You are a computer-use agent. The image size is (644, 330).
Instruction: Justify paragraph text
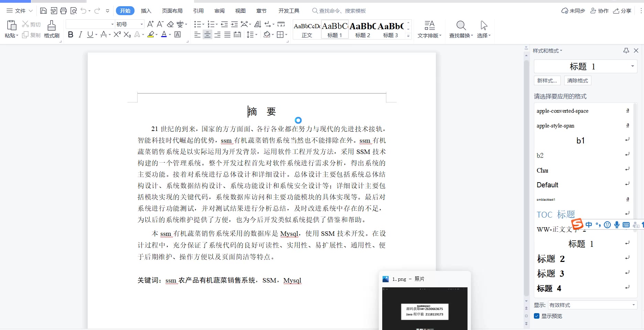click(x=227, y=35)
